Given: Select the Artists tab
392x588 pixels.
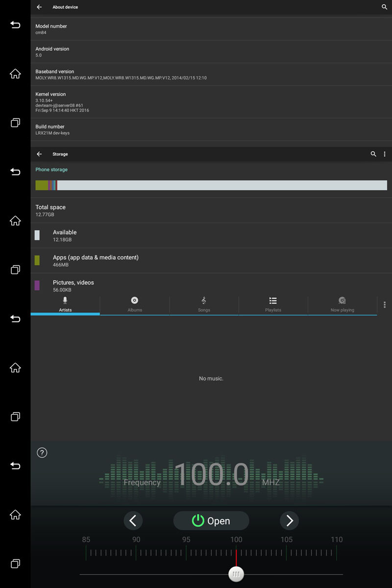Looking at the screenshot, I should 65,304.
